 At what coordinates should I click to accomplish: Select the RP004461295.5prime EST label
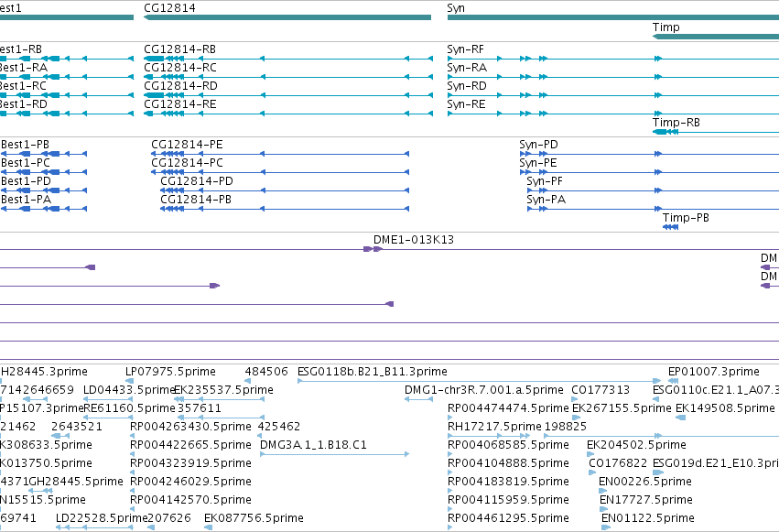coord(508,519)
